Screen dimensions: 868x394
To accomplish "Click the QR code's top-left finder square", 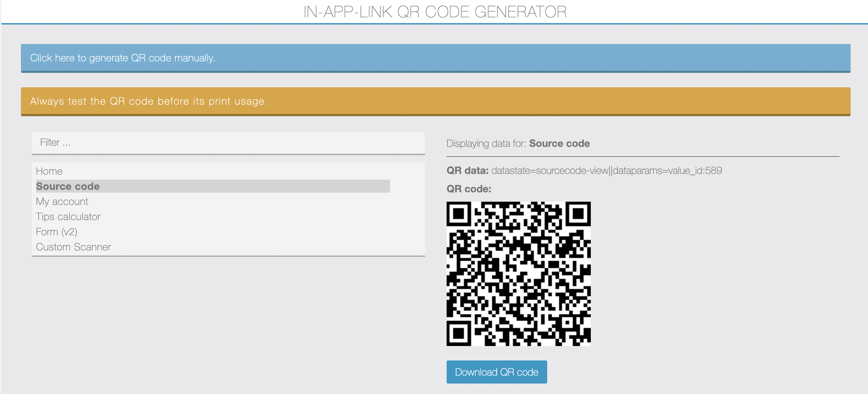I will [x=459, y=214].
